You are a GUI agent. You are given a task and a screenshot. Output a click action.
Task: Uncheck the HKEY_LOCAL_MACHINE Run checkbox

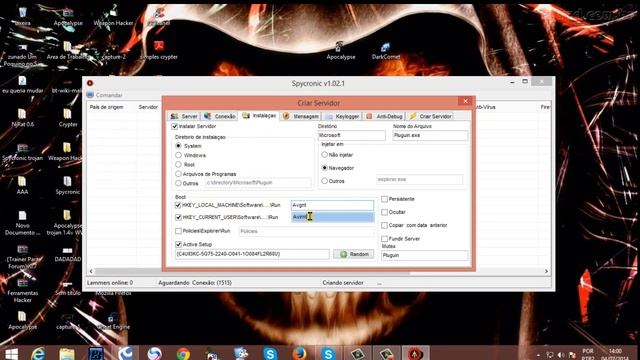[178, 205]
